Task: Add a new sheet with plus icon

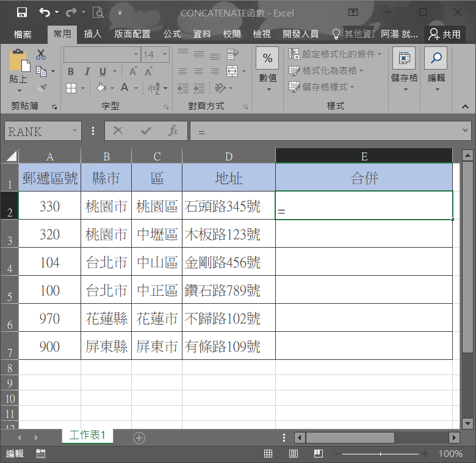Action: point(139,437)
